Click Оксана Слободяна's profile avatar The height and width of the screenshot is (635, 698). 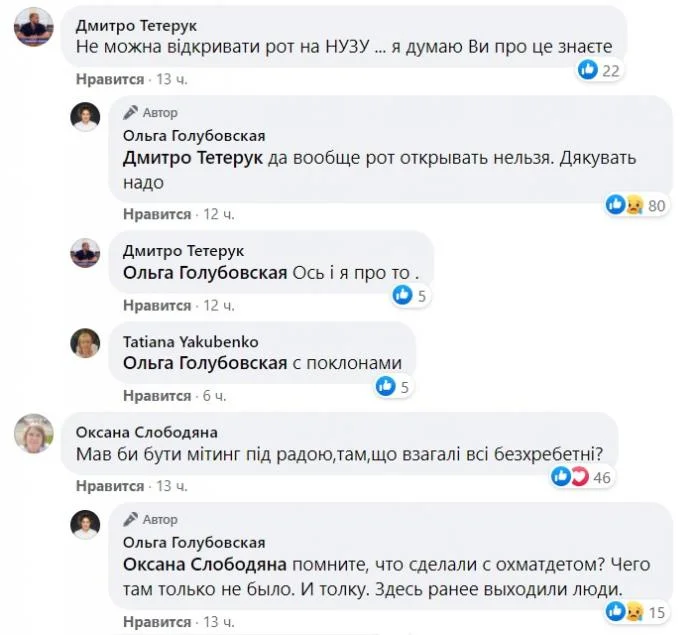[32, 435]
